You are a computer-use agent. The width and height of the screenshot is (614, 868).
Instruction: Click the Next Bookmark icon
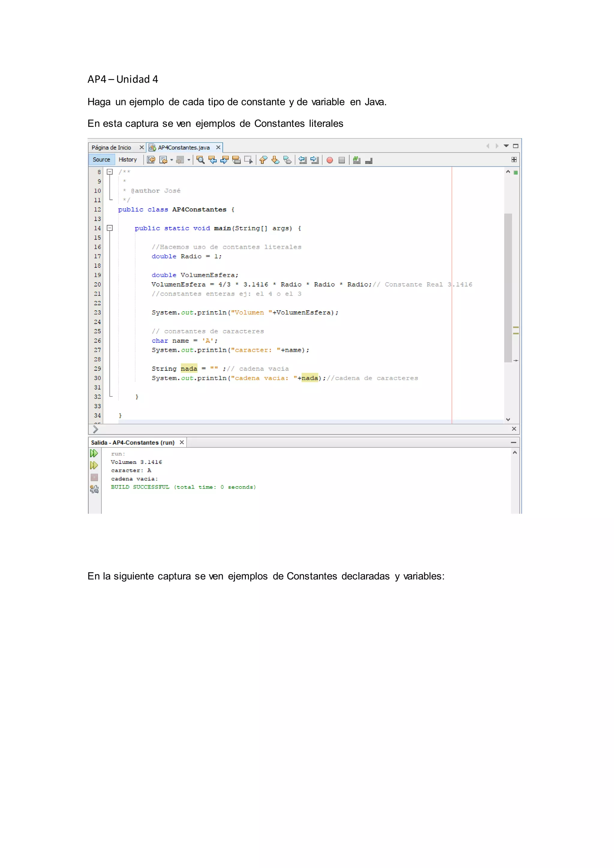[x=276, y=160]
